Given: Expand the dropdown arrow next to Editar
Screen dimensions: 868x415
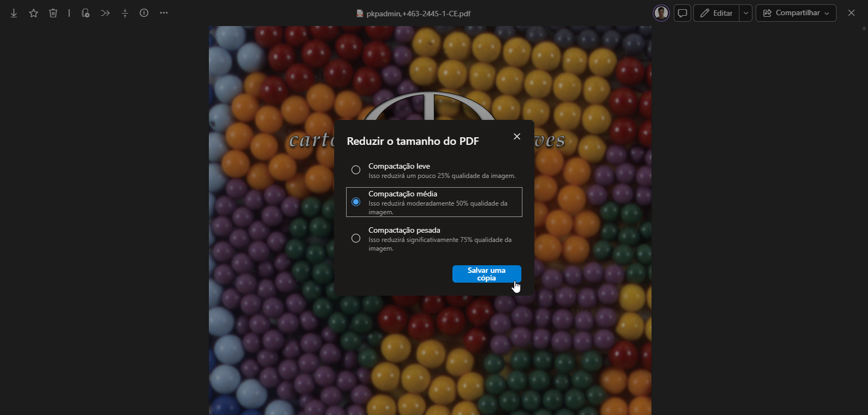Looking at the screenshot, I should point(746,13).
